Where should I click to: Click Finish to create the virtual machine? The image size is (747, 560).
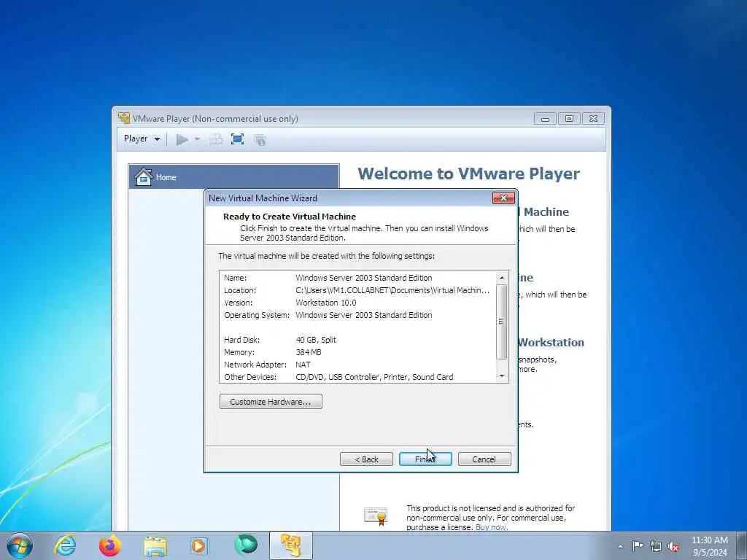coord(425,459)
